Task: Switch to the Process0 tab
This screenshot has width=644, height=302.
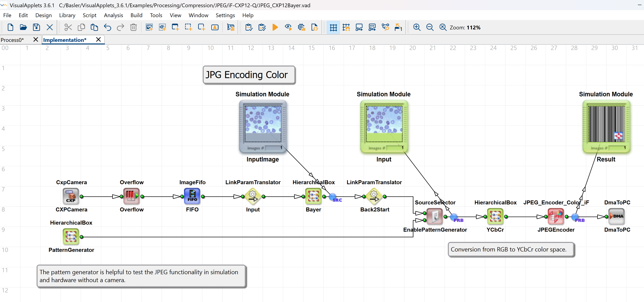Action: [x=12, y=40]
